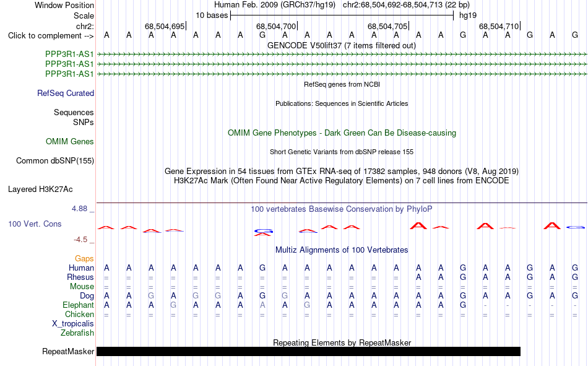
Task: Click the orange Gaps label
Action: [84, 259]
